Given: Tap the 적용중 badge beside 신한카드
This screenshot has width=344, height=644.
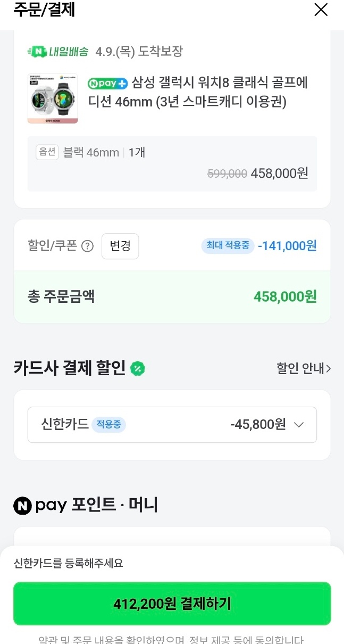Looking at the screenshot, I should pyautogui.click(x=108, y=425).
